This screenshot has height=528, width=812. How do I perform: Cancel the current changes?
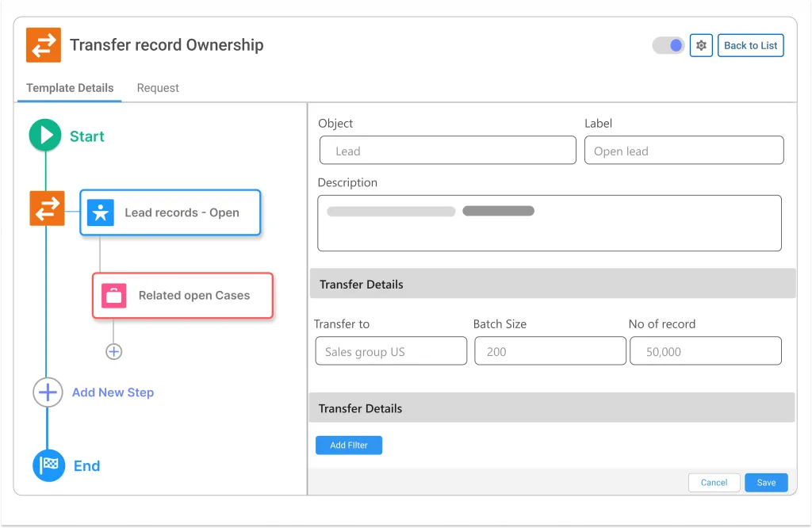pos(714,482)
